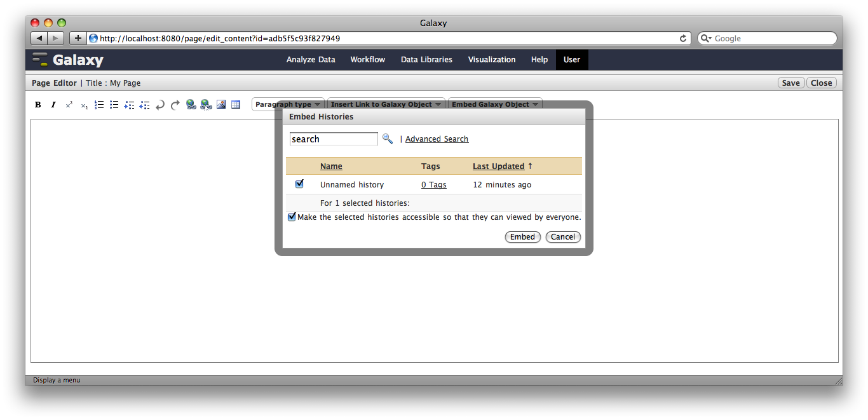Open Insert Link to Galaxy Object dropdown
Viewport: 868px width, 420px height.
click(x=386, y=104)
